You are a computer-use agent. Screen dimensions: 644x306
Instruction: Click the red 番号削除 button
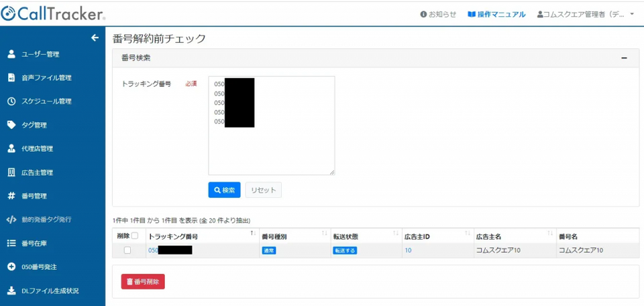[143, 282]
